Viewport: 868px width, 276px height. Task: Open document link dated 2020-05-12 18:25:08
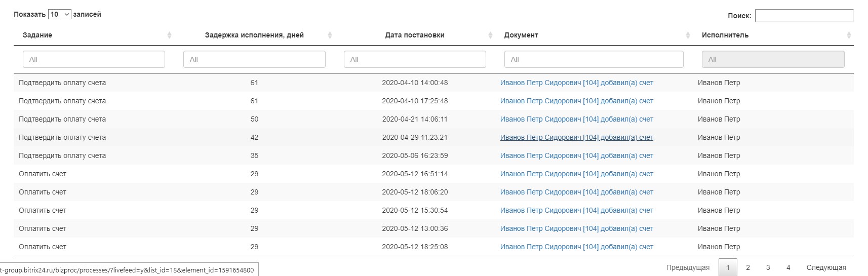coord(576,247)
